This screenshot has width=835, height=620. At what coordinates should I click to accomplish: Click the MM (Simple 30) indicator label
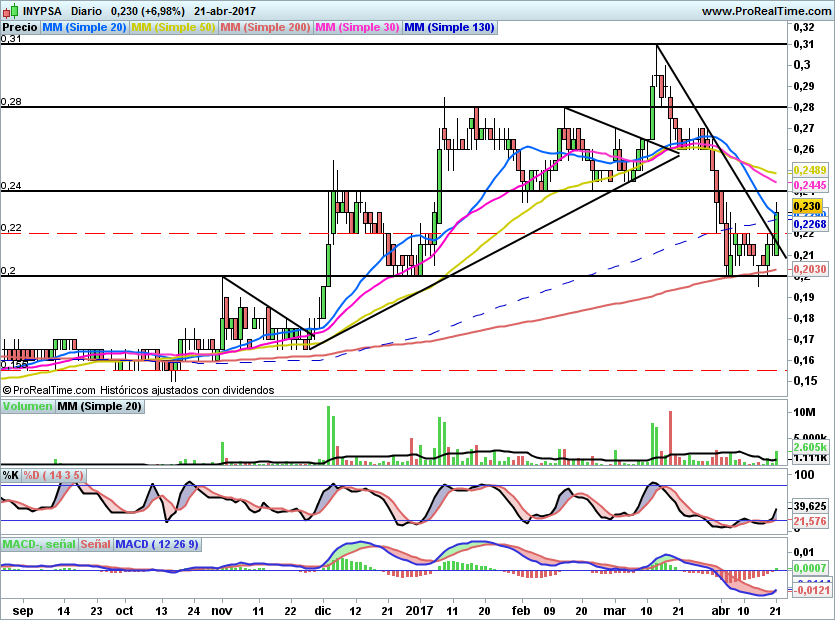357,28
